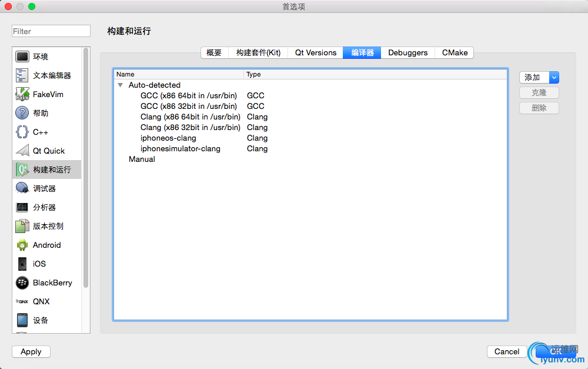Image resolution: width=588 pixels, height=369 pixels.
Task: Open the 环境 settings icon
Action: (22, 56)
